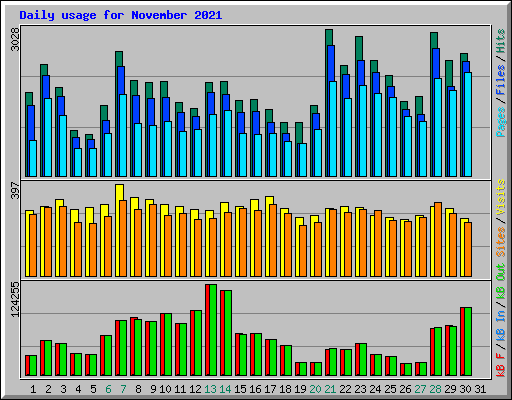Select green weekend day label "27"
This screenshot has width=512, height=400.
pyautogui.click(x=420, y=389)
